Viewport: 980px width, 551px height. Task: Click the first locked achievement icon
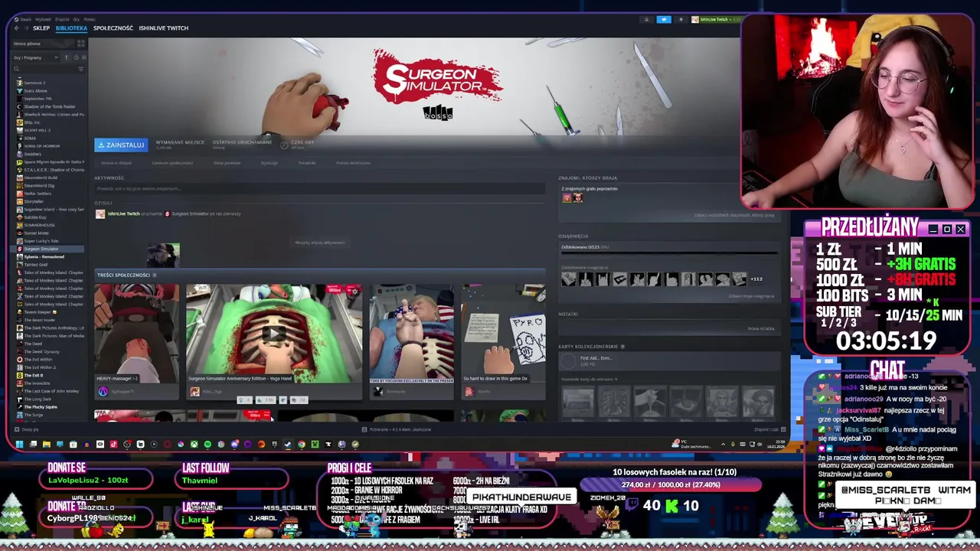(568, 279)
